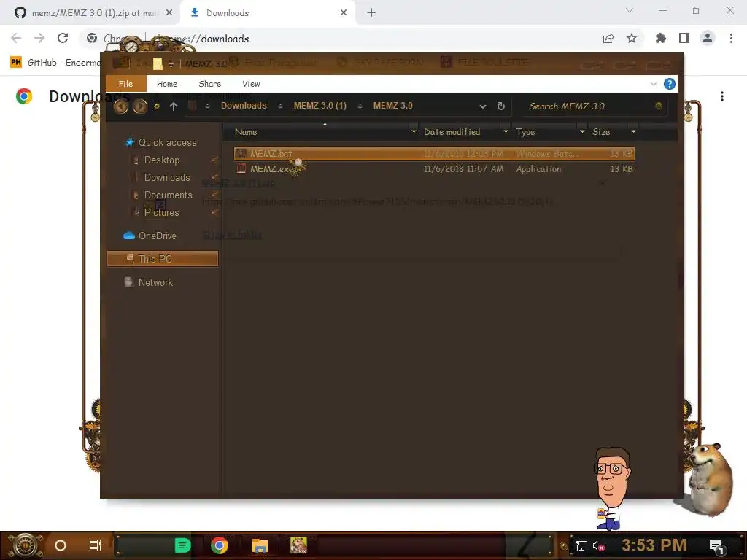Open the Downloads page more-actions menu
The width and height of the screenshot is (747, 560).
tap(722, 96)
